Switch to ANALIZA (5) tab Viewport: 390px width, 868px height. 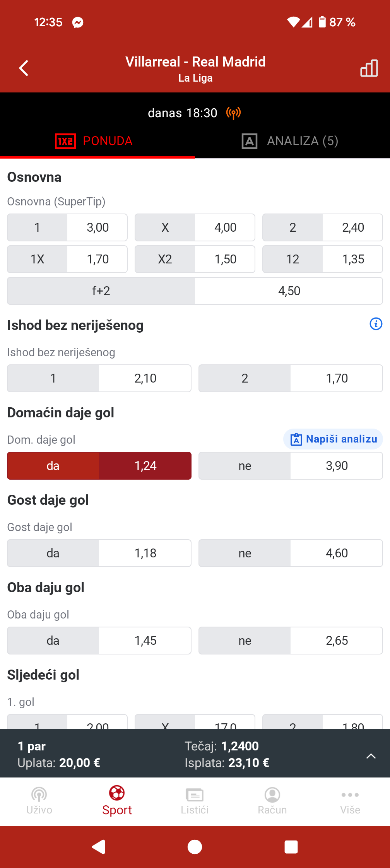[290, 141]
